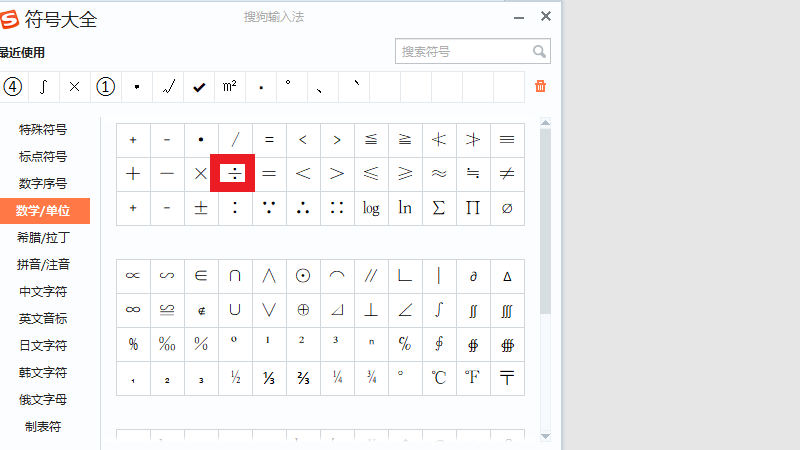Image resolution: width=800 pixels, height=450 pixels.
Task: Select the 数学/单位 category
Action: tap(43, 211)
